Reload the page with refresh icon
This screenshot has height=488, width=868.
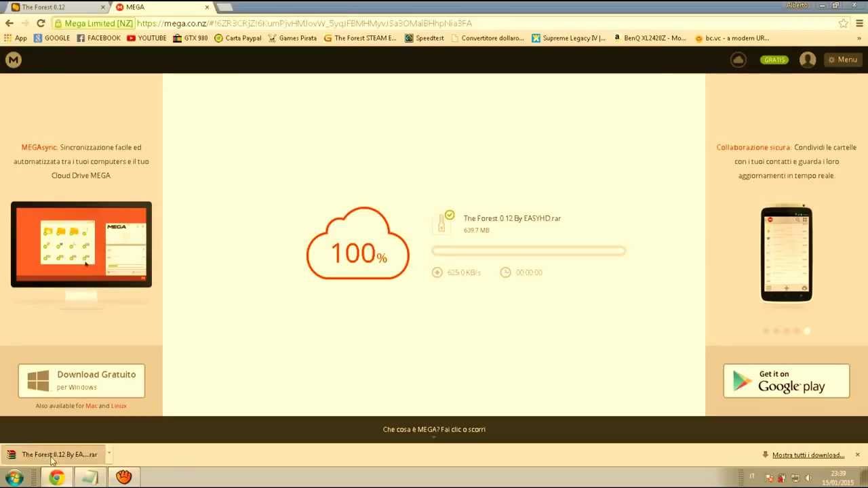[41, 23]
